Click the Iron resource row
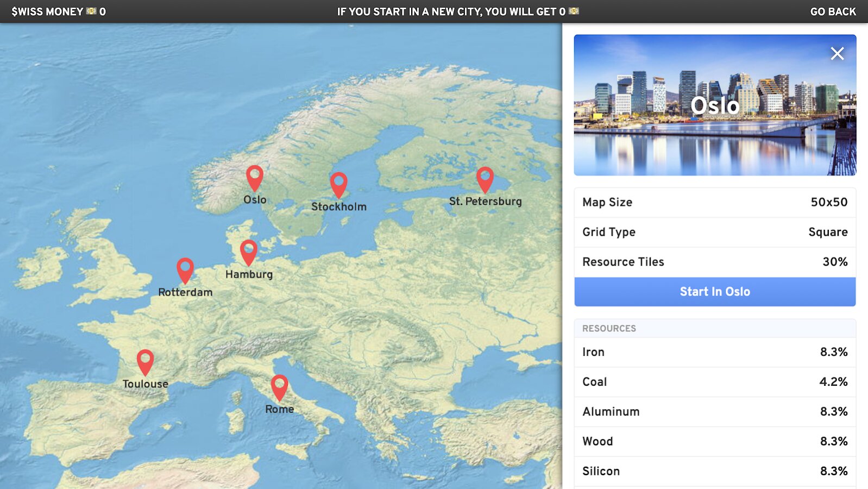Image resolution: width=868 pixels, height=489 pixels. click(715, 352)
